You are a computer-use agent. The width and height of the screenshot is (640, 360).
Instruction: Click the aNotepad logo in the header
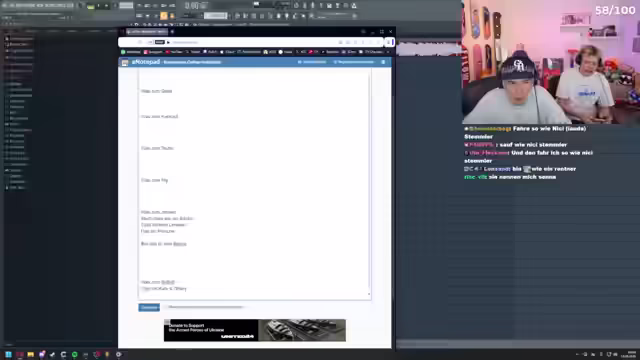146,62
